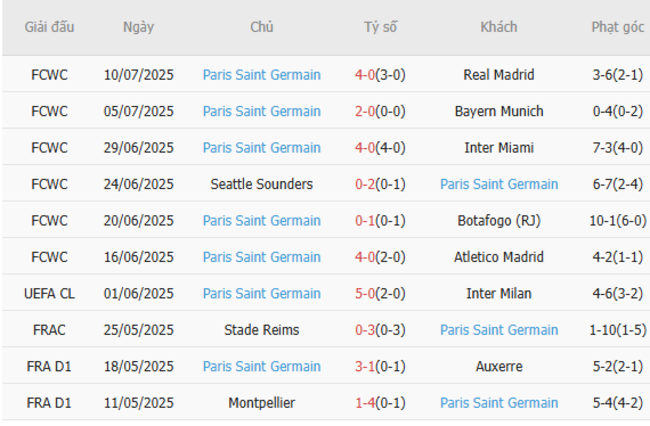Open the Real Madrid team link
Screen dimensions: 650x426
(498, 75)
